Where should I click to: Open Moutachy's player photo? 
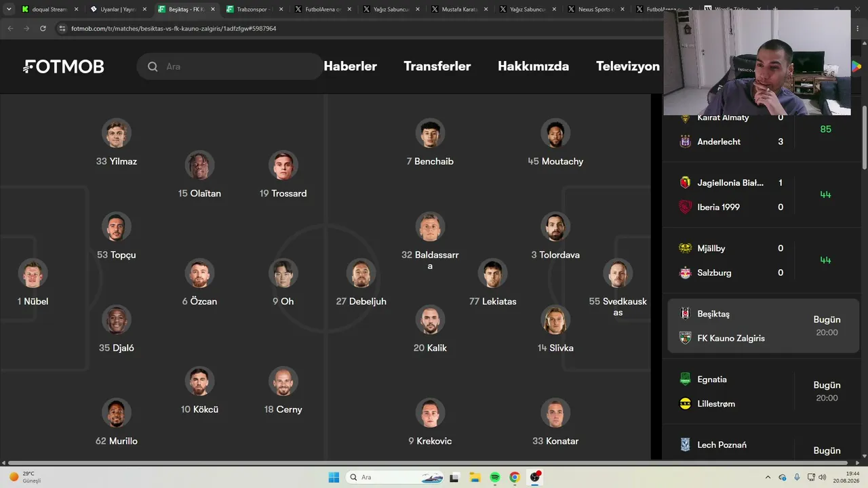pos(555,134)
